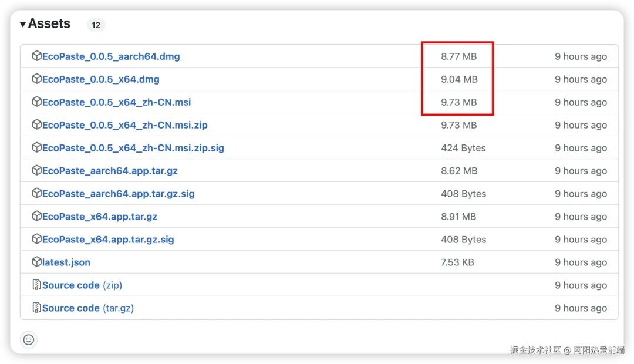Click the package icon beside EcoPaste_x64.app.tar.gz
This screenshot has width=634, height=364.
36,216
